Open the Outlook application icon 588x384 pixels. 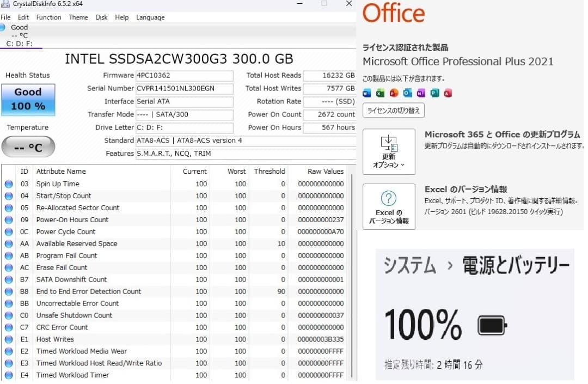pyautogui.click(x=408, y=93)
